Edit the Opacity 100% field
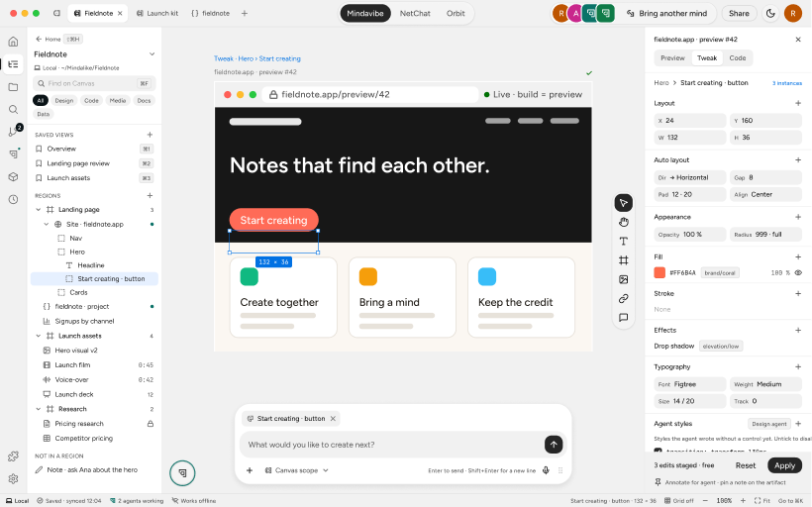The width and height of the screenshot is (812, 507). 690,235
